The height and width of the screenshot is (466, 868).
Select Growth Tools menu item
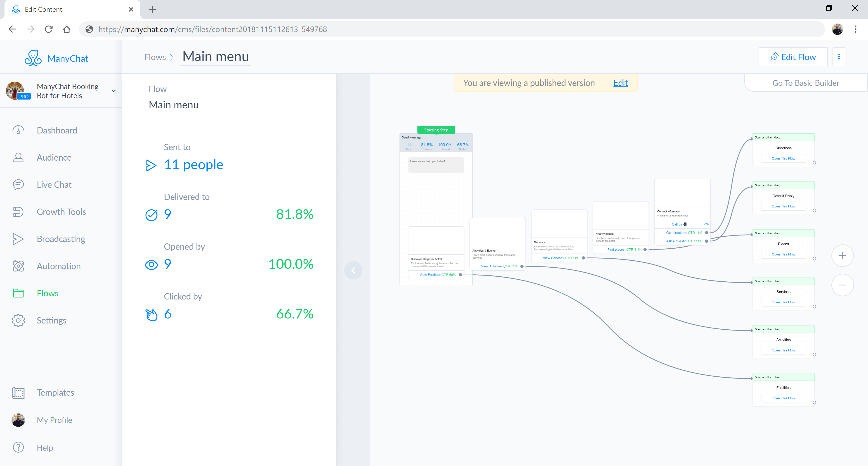(x=61, y=212)
